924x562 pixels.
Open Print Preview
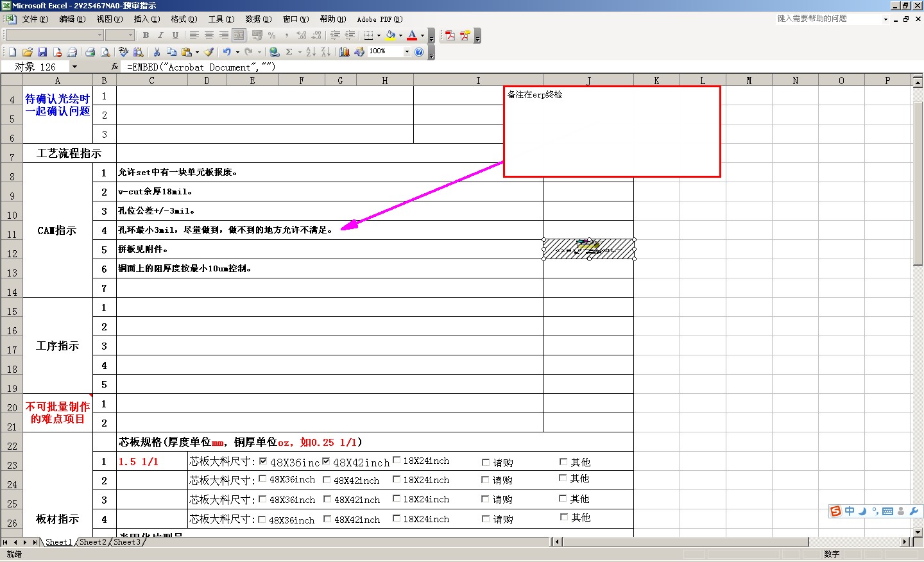(x=105, y=52)
